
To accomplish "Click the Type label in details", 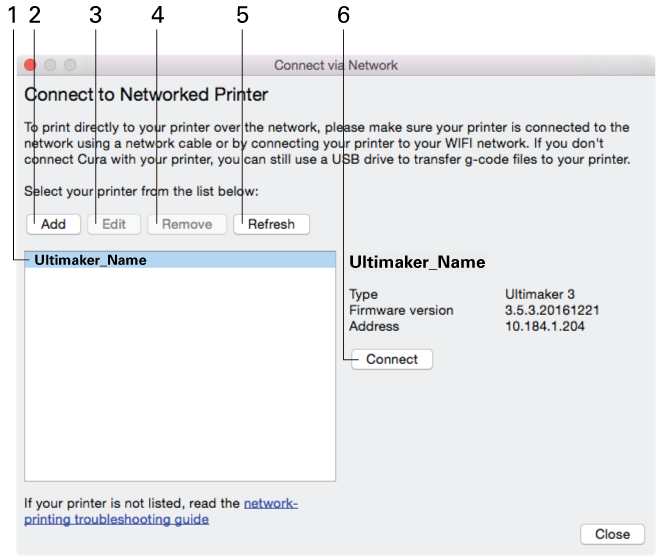I will (363, 294).
